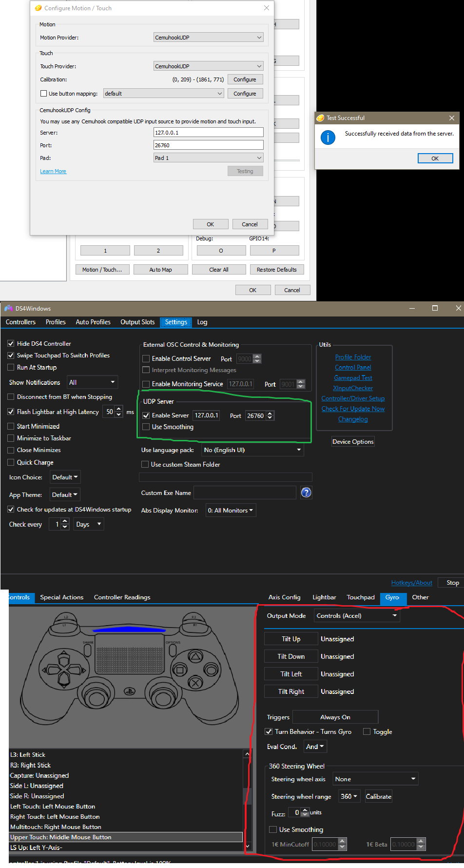464x868 pixels.
Task: Open Use language pack dropdown
Action: click(x=252, y=450)
